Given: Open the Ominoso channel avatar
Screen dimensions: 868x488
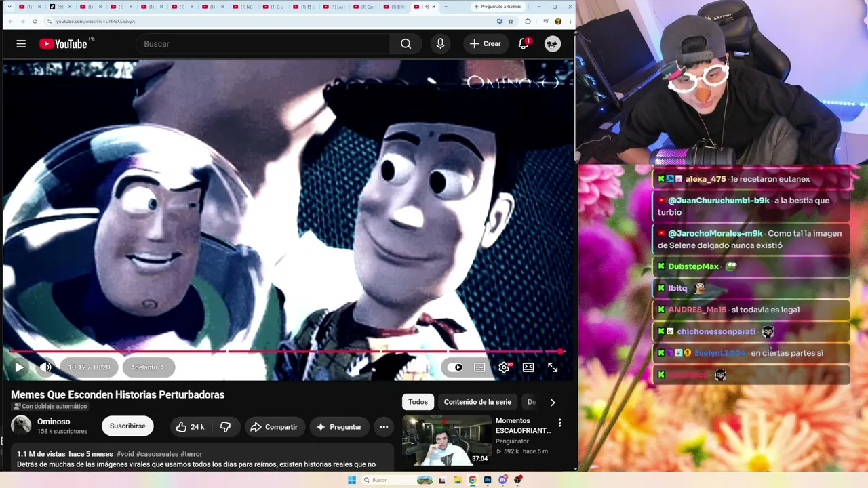Looking at the screenshot, I should pyautogui.click(x=21, y=426).
